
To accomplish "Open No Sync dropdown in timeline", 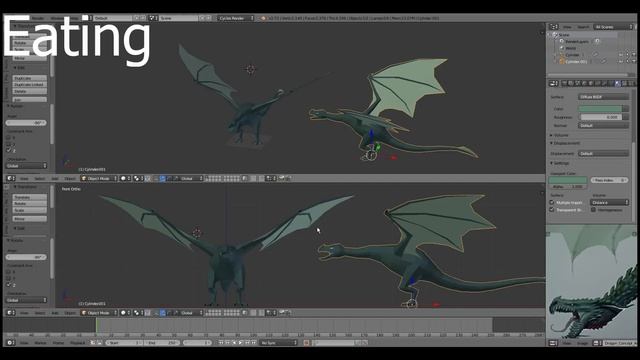I will (x=278, y=342).
